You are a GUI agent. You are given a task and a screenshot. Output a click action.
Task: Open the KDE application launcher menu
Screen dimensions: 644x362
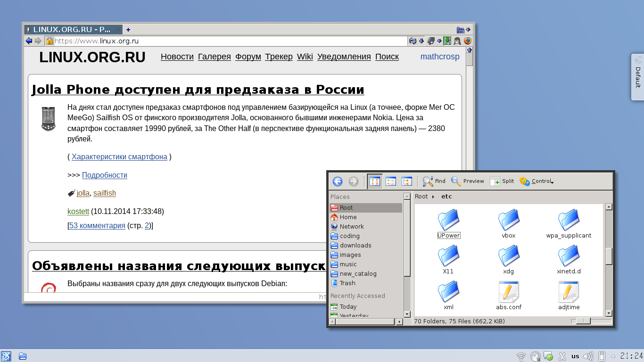point(6,356)
